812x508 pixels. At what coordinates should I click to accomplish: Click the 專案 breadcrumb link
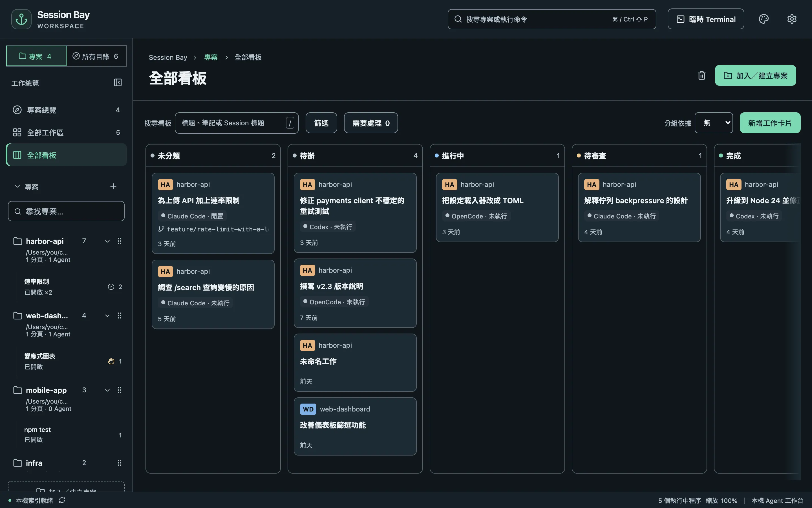coord(211,58)
